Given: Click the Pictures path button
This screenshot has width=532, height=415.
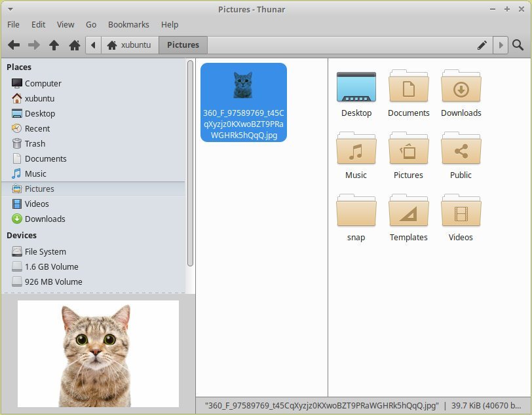Looking at the screenshot, I should click(183, 45).
